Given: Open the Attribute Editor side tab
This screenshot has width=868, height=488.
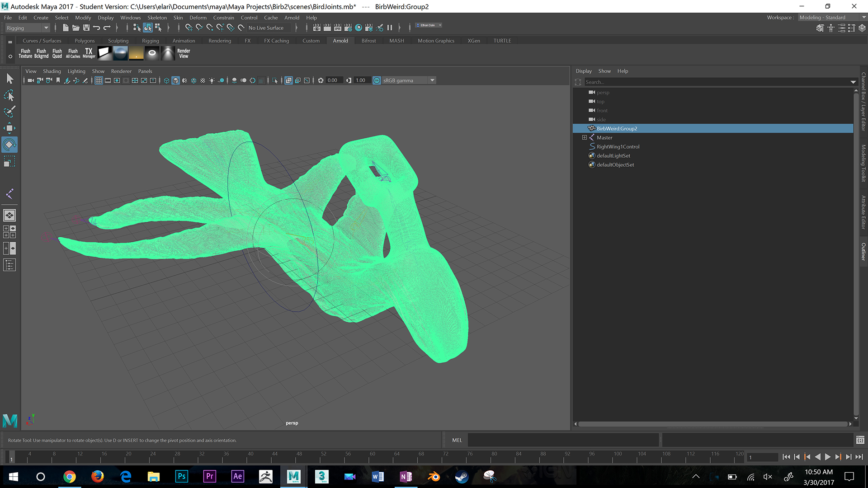Looking at the screenshot, I should 863,213.
